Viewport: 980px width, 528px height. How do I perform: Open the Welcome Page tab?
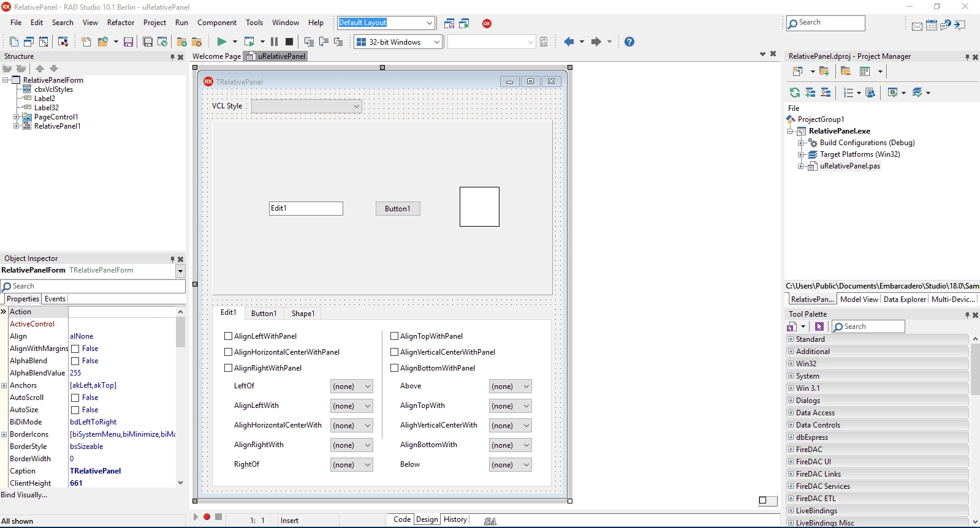click(217, 56)
